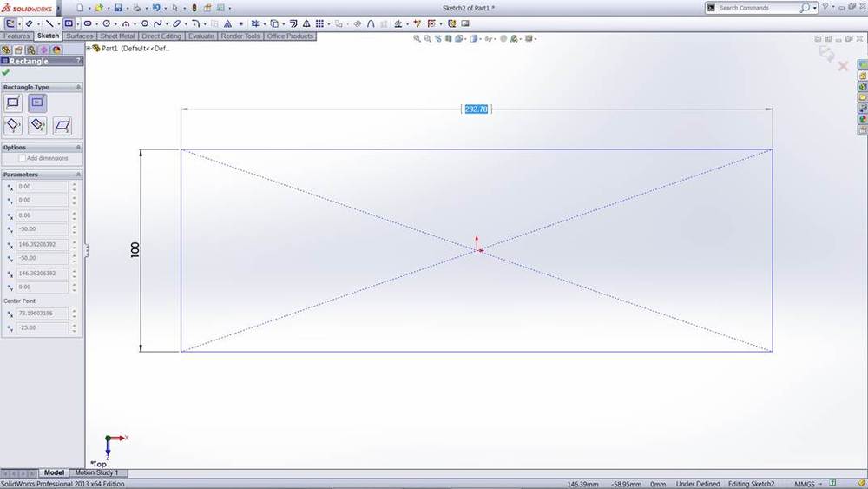This screenshot has height=489, width=868.
Task: Switch to the Features tab
Action: pyautogui.click(x=16, y=36)
